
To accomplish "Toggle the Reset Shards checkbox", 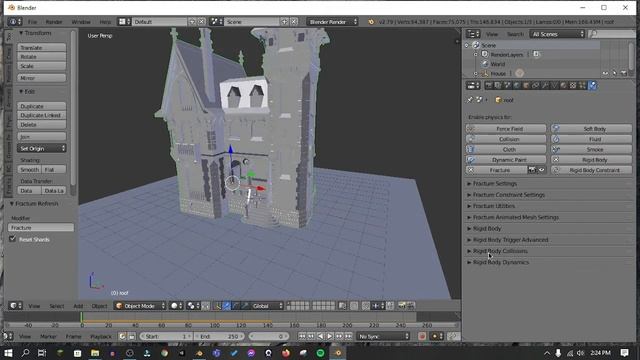I will coord(13,239).
